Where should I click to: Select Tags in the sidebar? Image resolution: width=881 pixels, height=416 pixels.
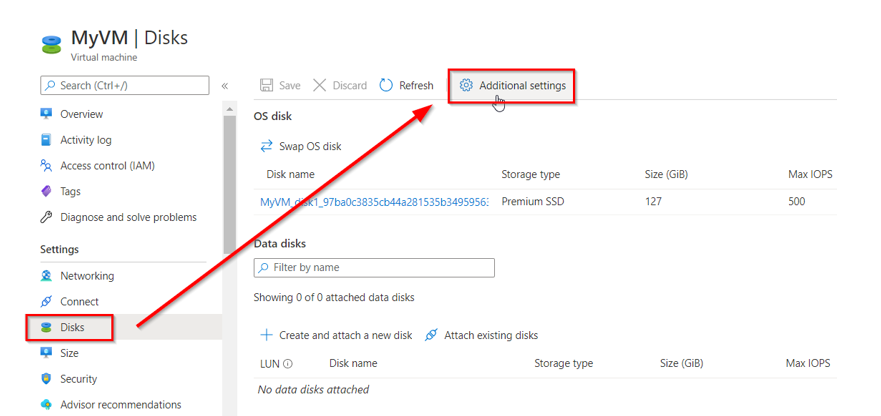pyautogui.click(x=70, y=191)
